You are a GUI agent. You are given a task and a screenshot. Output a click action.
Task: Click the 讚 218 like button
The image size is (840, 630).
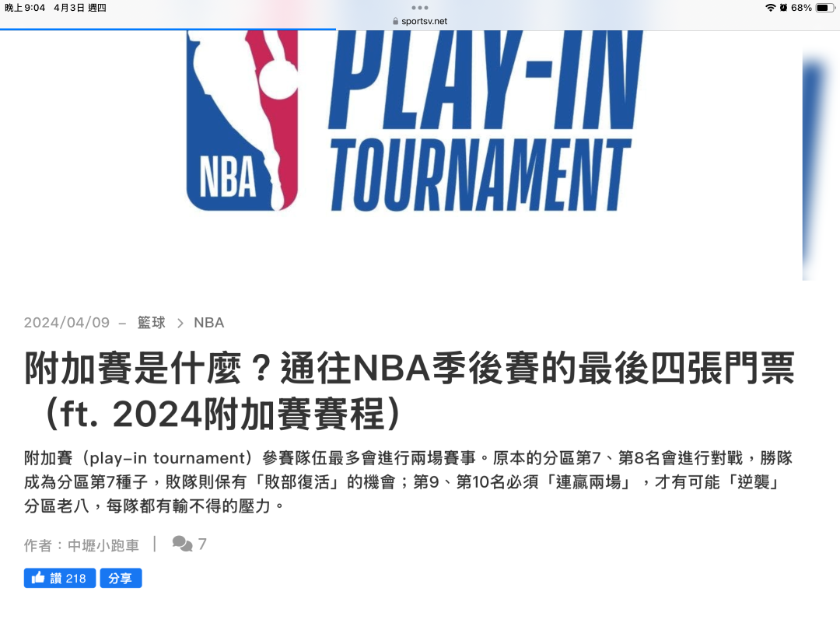60,578
